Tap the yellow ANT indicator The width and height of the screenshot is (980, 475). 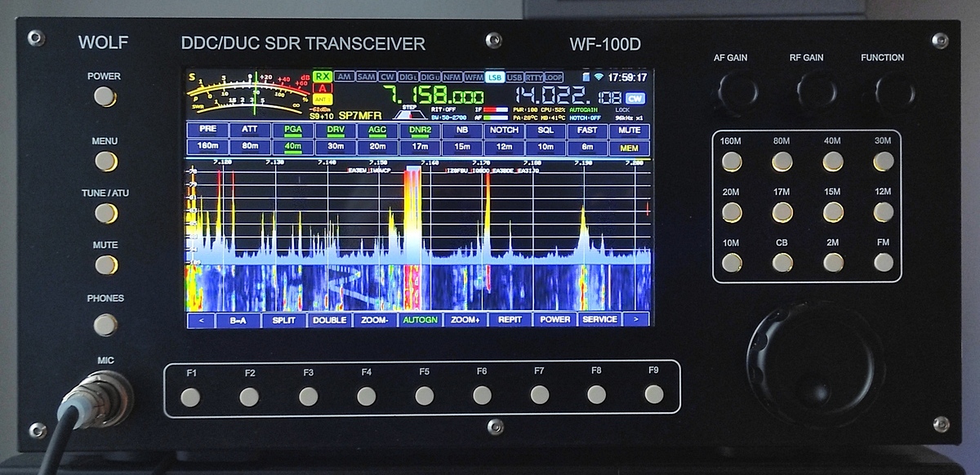point(322,100)
